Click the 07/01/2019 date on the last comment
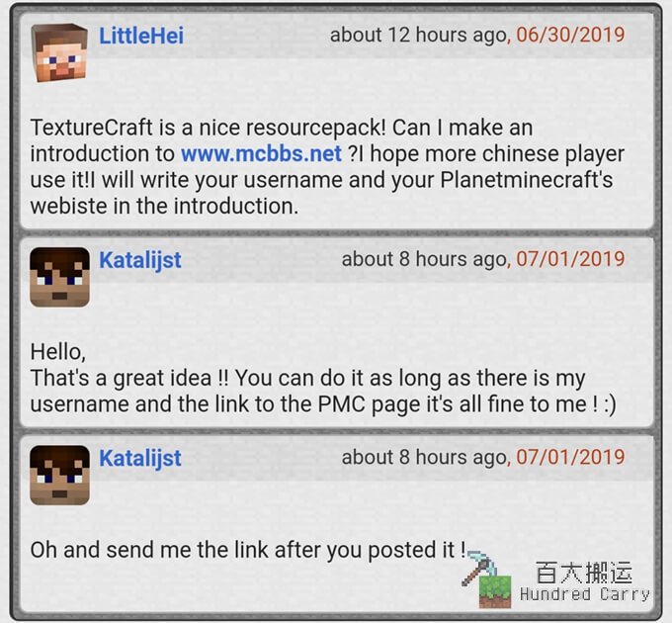Screen dimensions: 672x623 pyautogui.click(x=570, y=457)
